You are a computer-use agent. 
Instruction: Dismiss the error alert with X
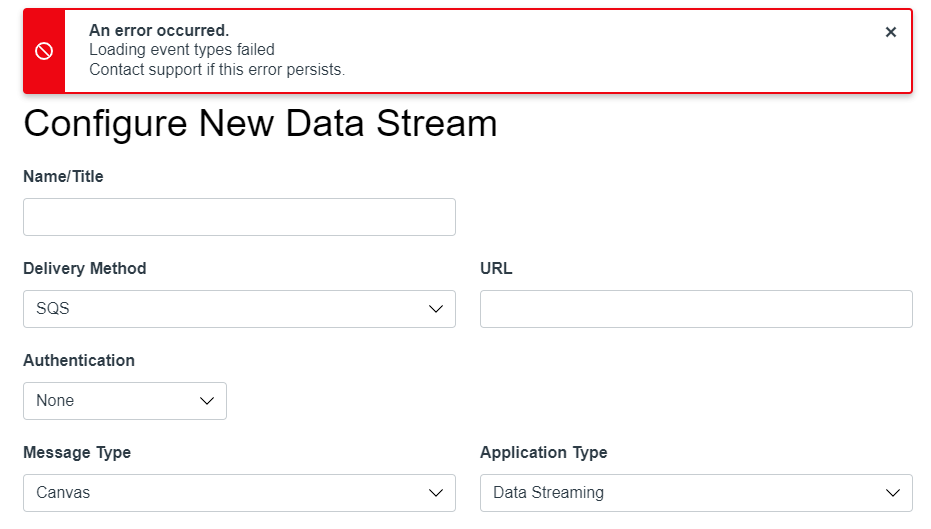[891, 32]
